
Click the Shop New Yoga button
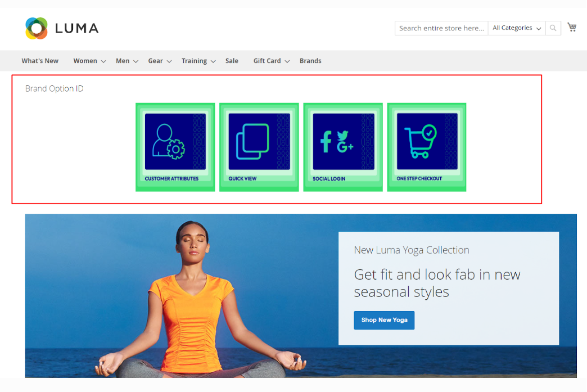[x=384, y=320]
